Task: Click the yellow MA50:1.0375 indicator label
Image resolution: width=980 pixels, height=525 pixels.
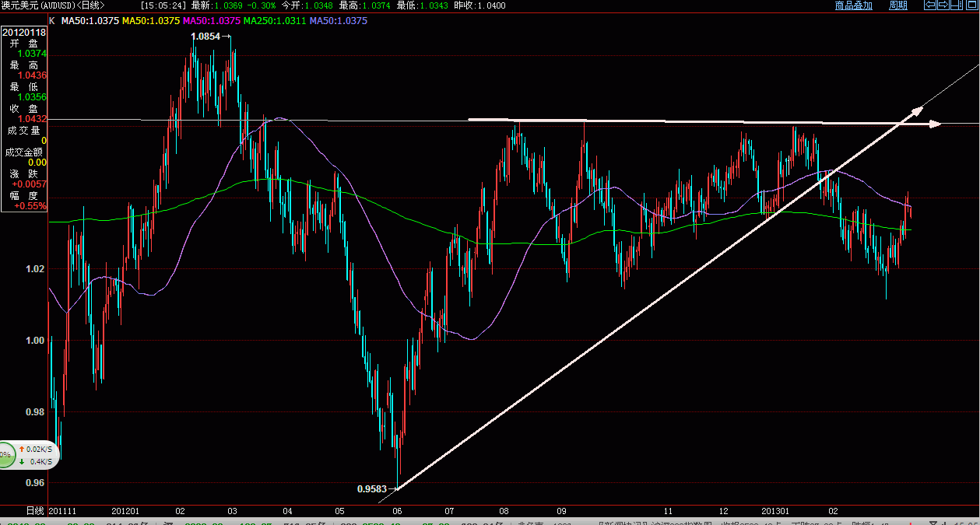Action: pyautogui.click(x=151, y=20)
